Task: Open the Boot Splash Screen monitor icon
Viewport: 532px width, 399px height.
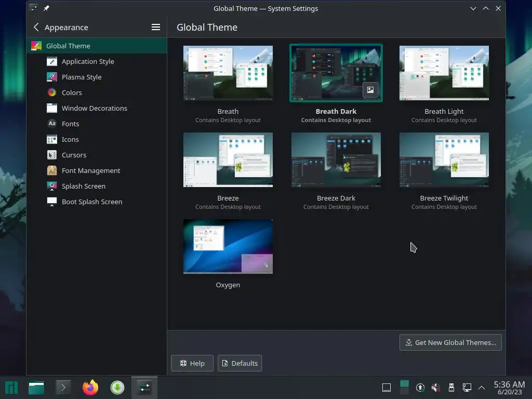Action: point(51,202)
